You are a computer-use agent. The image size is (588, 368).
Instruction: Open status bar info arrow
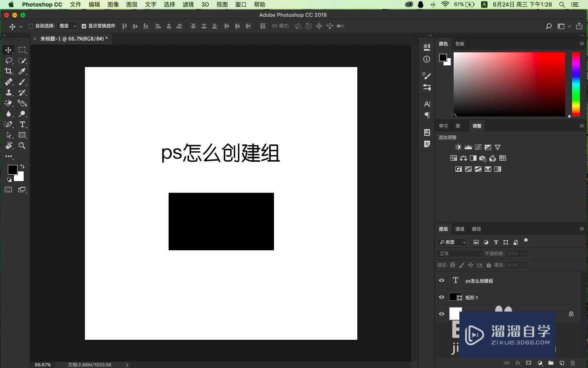(x=127, y=365)
